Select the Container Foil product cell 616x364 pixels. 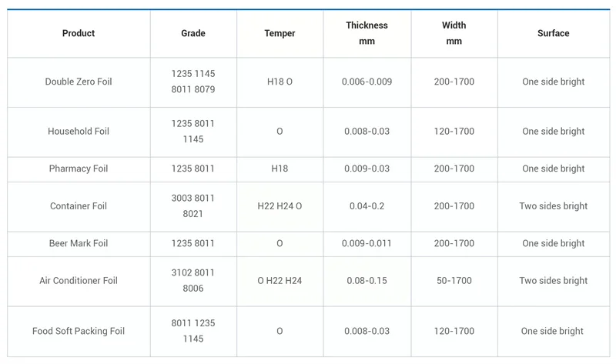[79, 206]
